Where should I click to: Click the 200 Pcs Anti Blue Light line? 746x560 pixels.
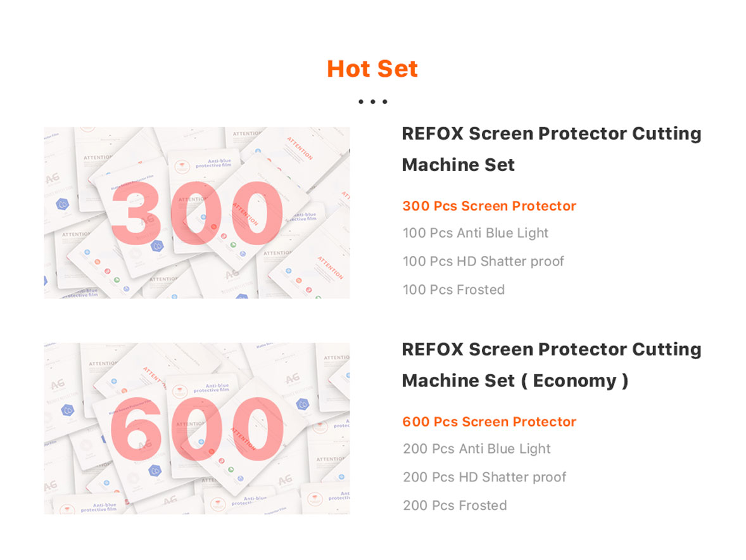pyautogui.click(x=476, y=449)
